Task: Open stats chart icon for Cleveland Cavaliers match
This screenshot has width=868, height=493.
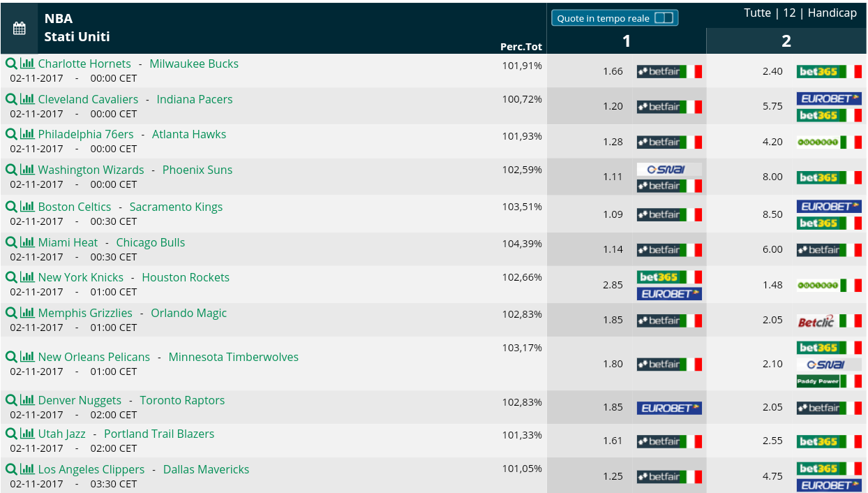Action: [27, 99]
